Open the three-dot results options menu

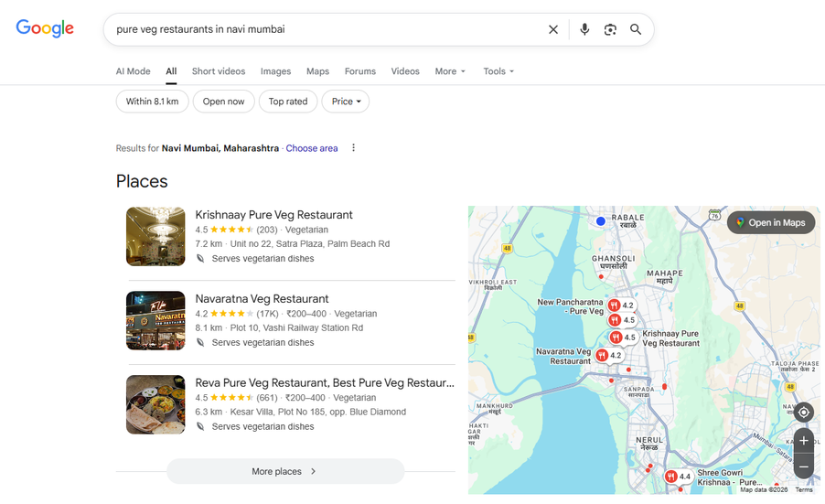(x=354, y=148)
